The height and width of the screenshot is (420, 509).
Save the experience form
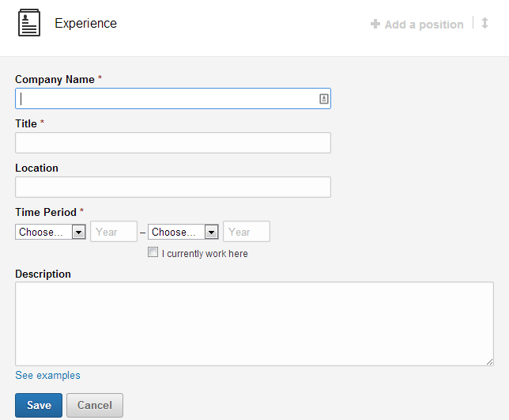pos(39,405)
